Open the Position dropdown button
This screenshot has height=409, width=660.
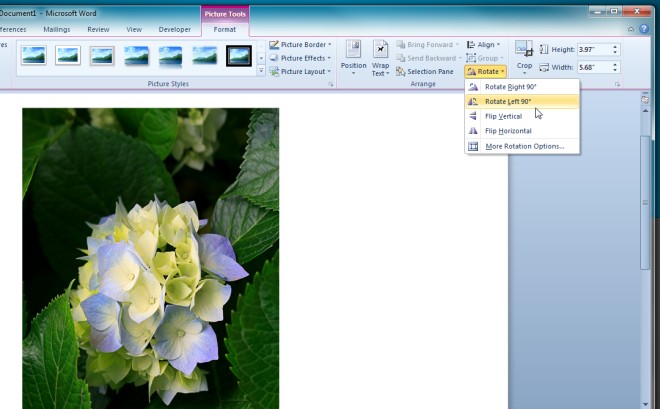(353, 58)
